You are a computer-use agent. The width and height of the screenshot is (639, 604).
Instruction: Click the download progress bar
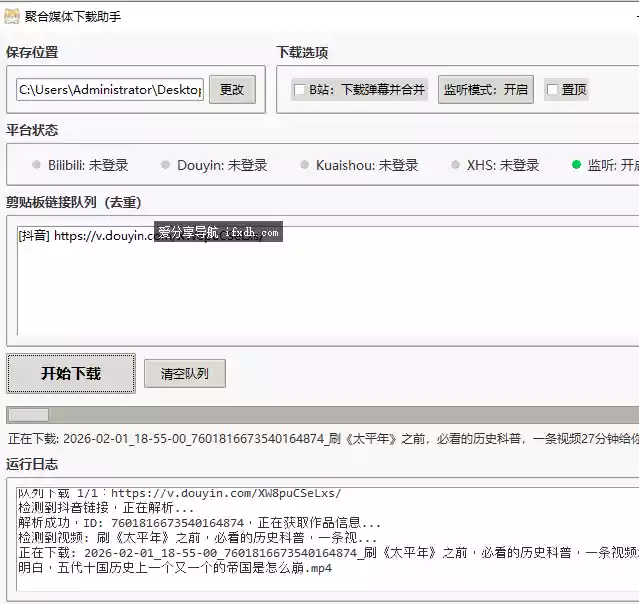pyautogui.click(x=323, y=415)
